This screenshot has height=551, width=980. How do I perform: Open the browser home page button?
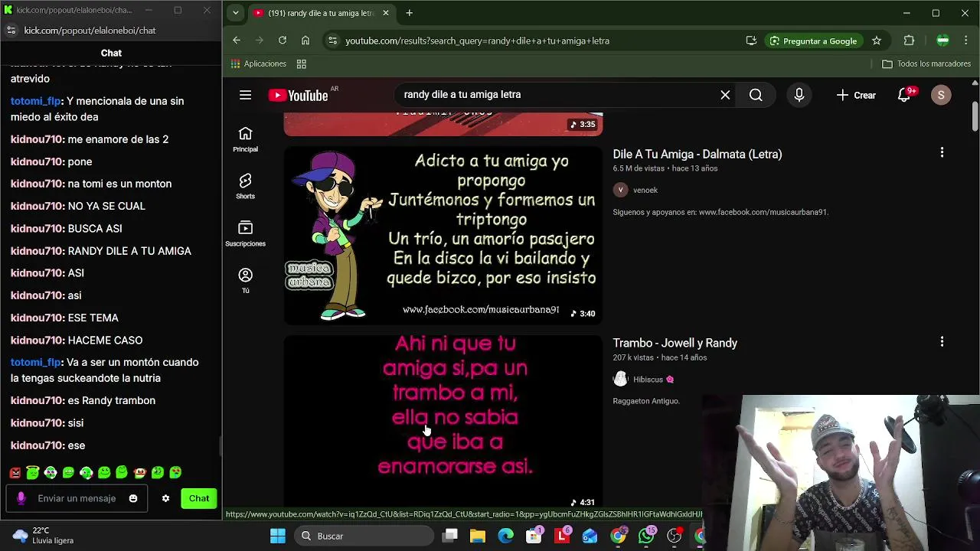[305, 41]
